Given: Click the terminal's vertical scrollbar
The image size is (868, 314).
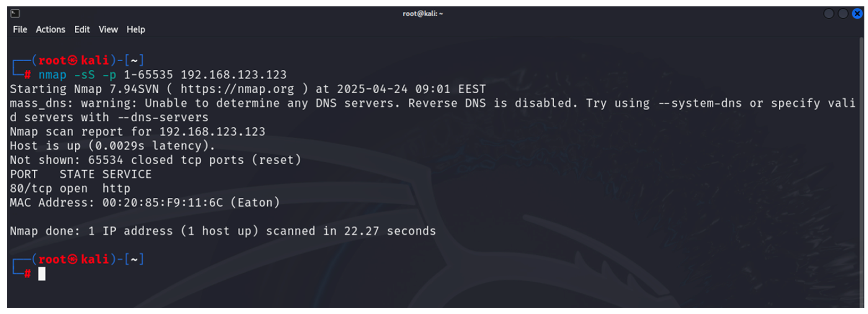Looking at the screenshot, I should pyautogui.click(x=861, y=168).
